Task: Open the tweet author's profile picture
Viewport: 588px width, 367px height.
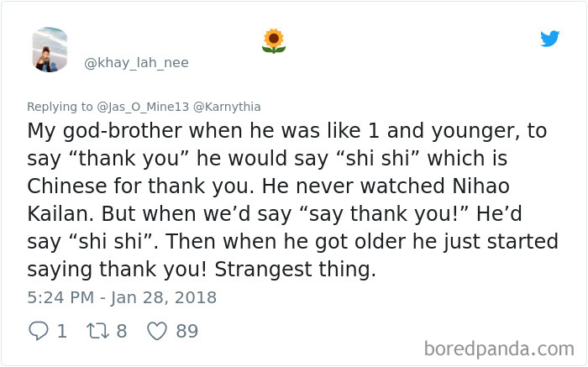Action: pos(50,50)
